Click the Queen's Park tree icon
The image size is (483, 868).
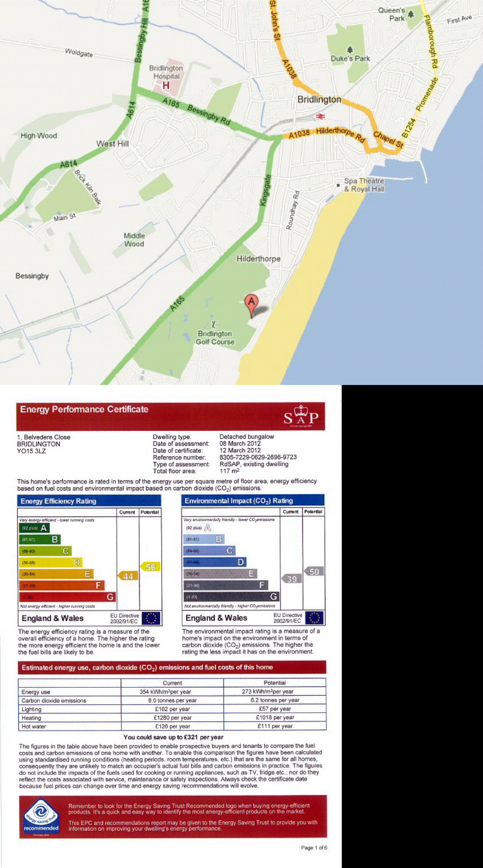pyautogui.click(x=411, y=14)
